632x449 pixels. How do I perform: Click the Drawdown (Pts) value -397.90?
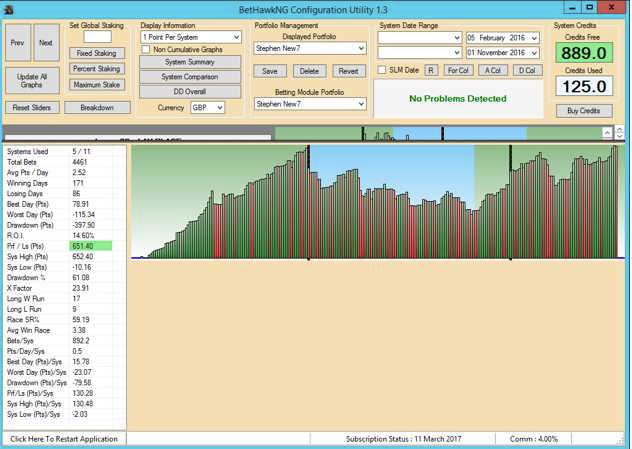coord(84,225)
